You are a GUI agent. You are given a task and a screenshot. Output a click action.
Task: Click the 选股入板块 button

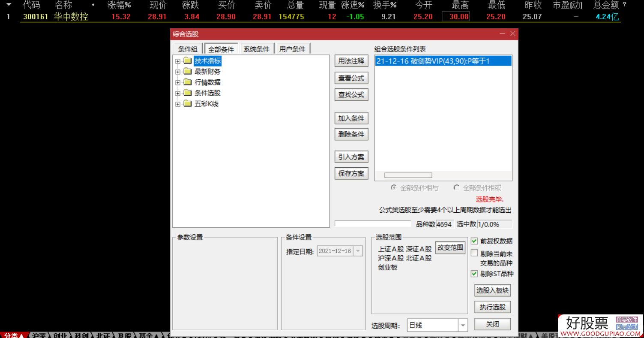point(493,290)
